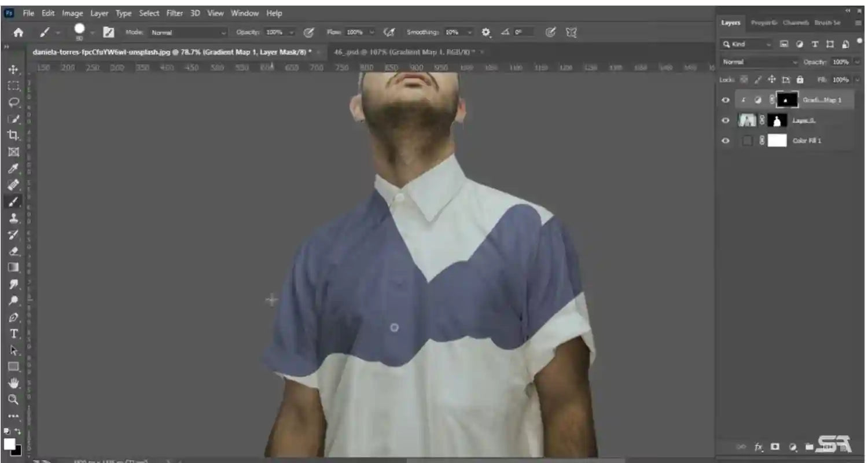Image resolution: width=868 pixels, height=463 pixels.
Task: Select the Frame tool
Action: [13, 152]
